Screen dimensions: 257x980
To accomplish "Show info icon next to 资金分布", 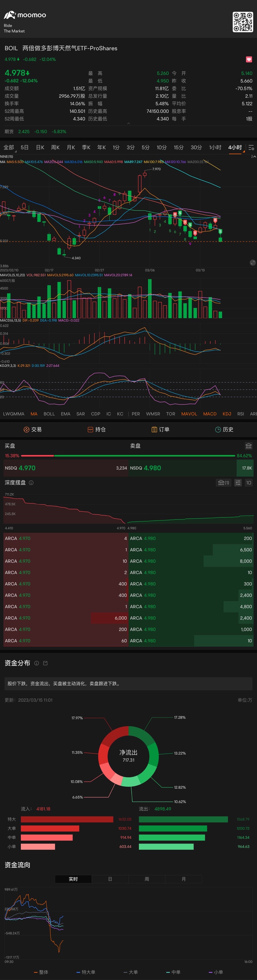I will [37, 663].
